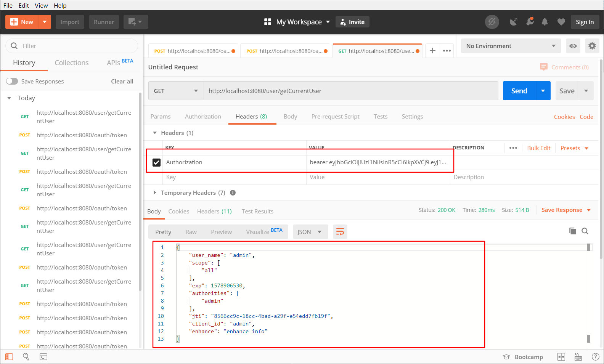Switch to the Collections tab

[71, 63]
